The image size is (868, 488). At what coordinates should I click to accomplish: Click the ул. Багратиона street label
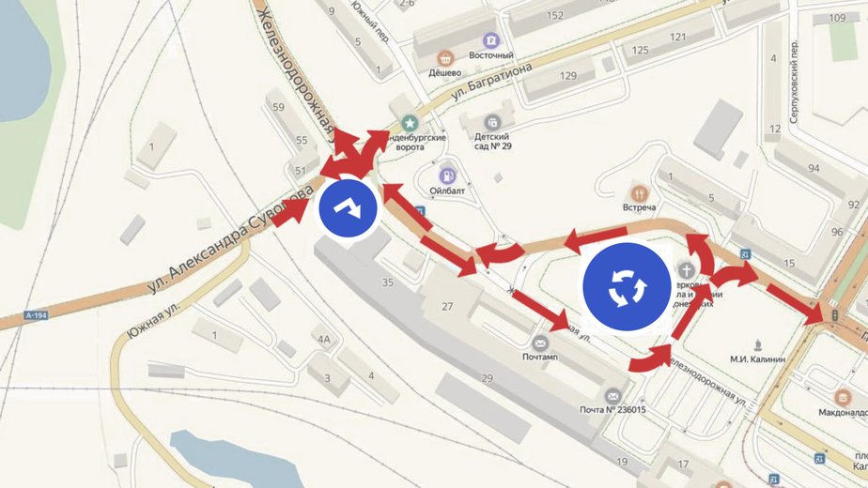492,82
